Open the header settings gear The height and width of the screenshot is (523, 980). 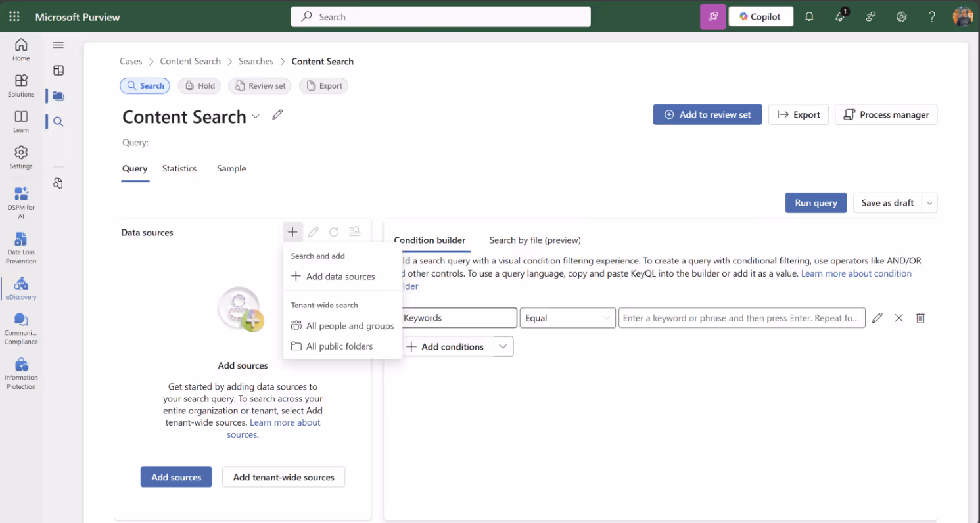coord(902,16)
